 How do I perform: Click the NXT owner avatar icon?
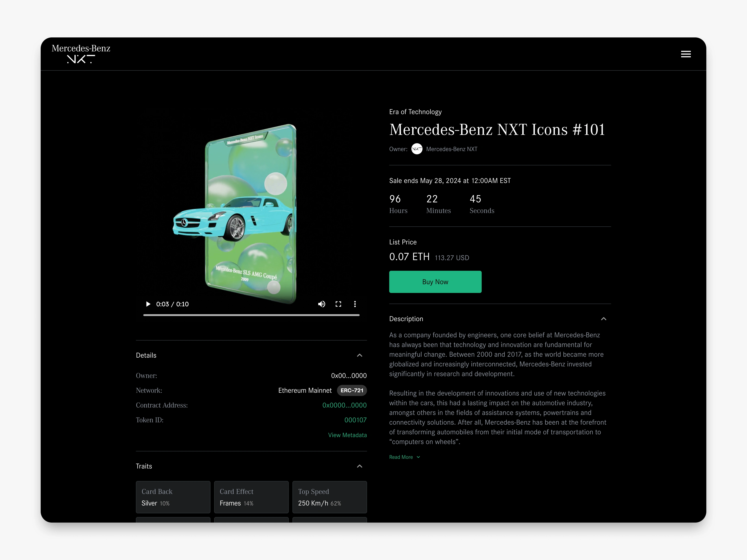417,149
